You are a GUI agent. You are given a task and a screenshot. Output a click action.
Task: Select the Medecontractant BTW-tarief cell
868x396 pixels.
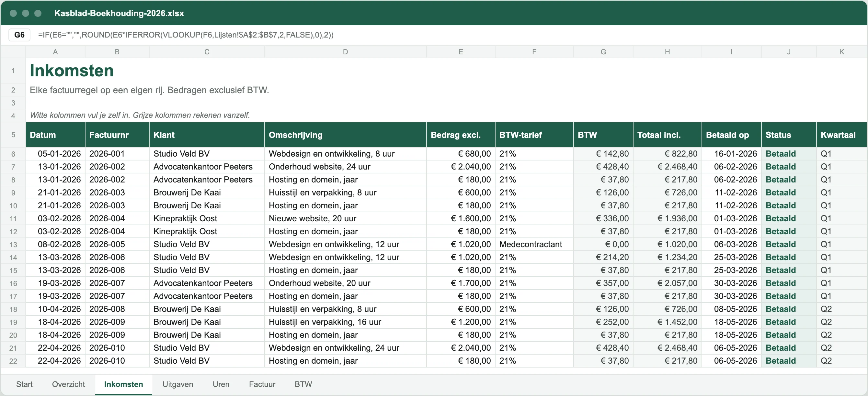(534, 244)
